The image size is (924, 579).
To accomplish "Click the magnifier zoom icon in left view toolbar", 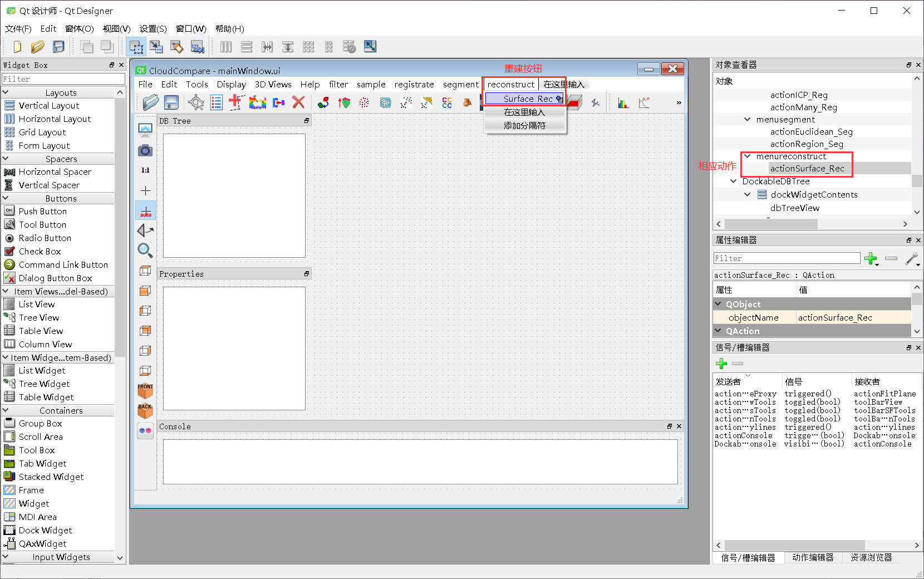I will 145,251.
